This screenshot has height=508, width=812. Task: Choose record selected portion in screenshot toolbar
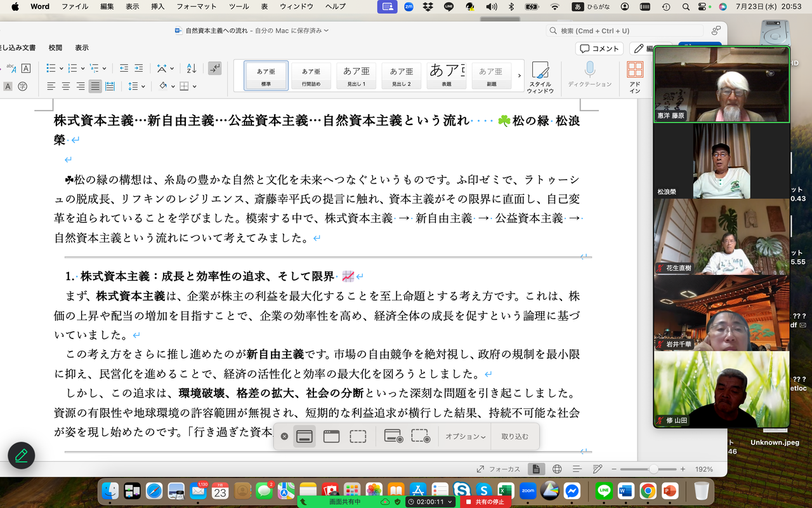421,436
